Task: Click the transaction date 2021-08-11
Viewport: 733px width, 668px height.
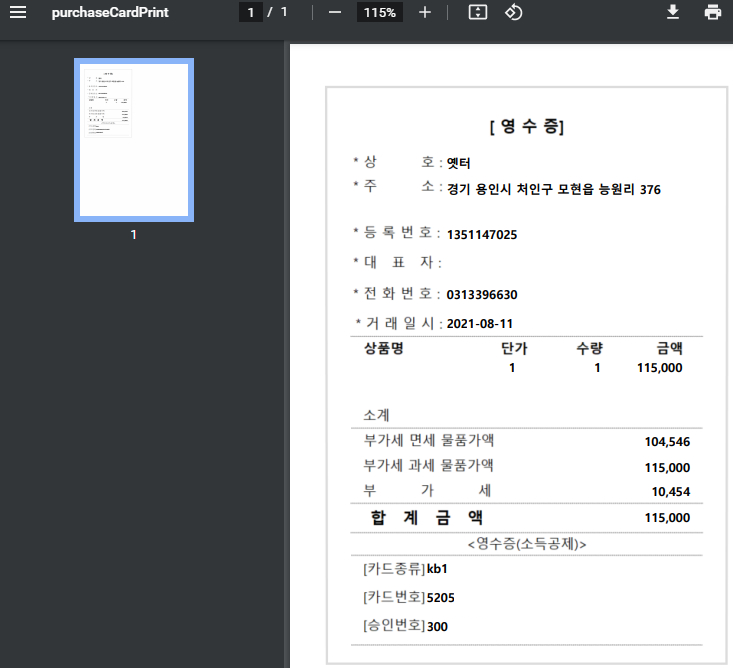Action: 479,324
